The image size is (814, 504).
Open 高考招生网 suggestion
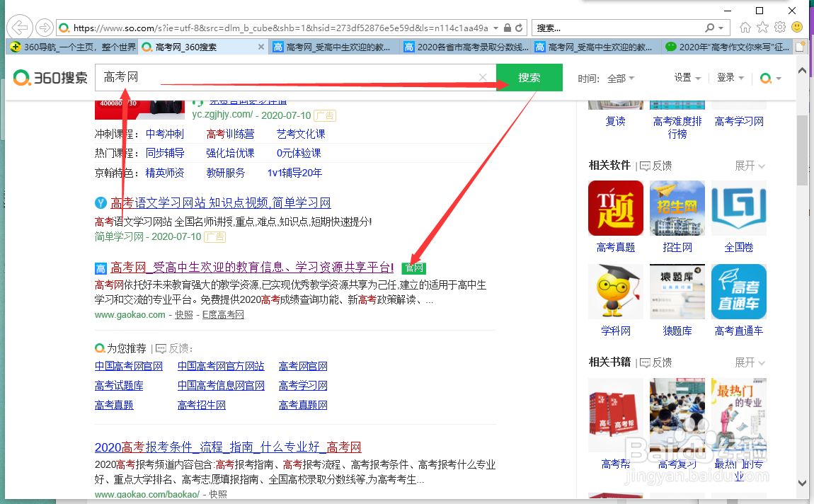(202, 405)
